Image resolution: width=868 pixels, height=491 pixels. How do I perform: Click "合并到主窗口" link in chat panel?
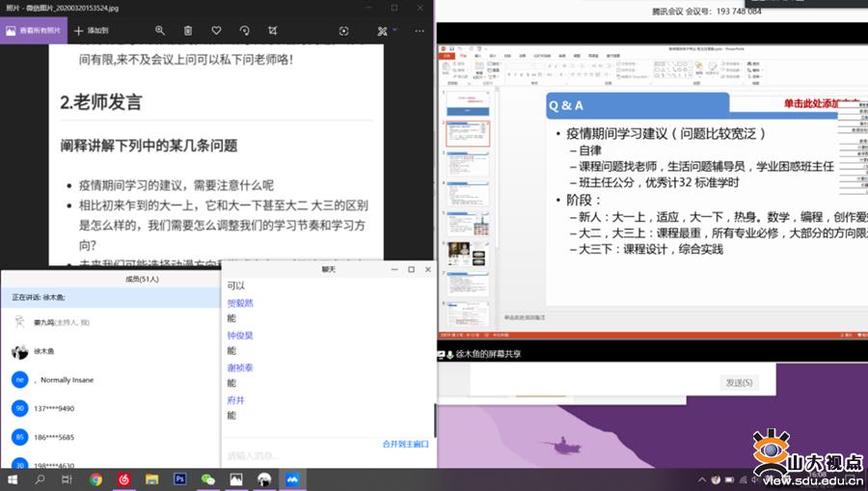click(405, 444)
